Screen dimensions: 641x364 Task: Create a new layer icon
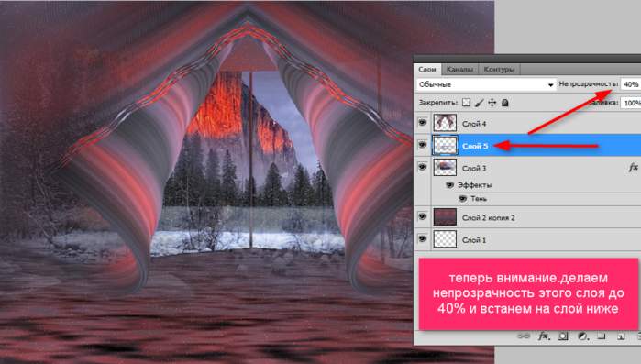(x=621, y=336)
